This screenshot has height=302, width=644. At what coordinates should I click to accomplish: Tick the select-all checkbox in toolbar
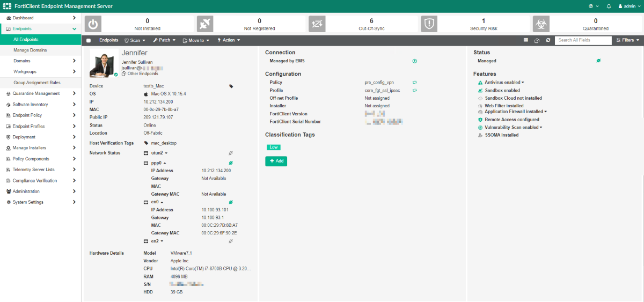(89, 40)
